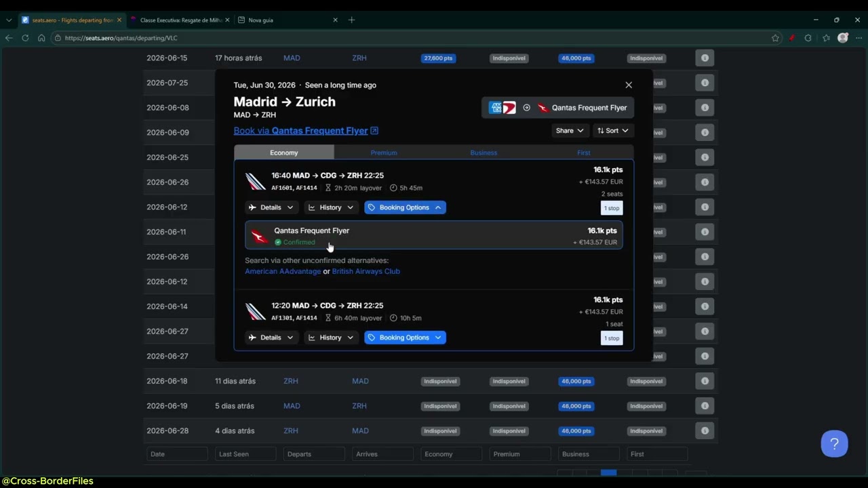Click the red card logo beside Amex
The width and height of the screenshot is (868, 488).
tap(509, 108)
